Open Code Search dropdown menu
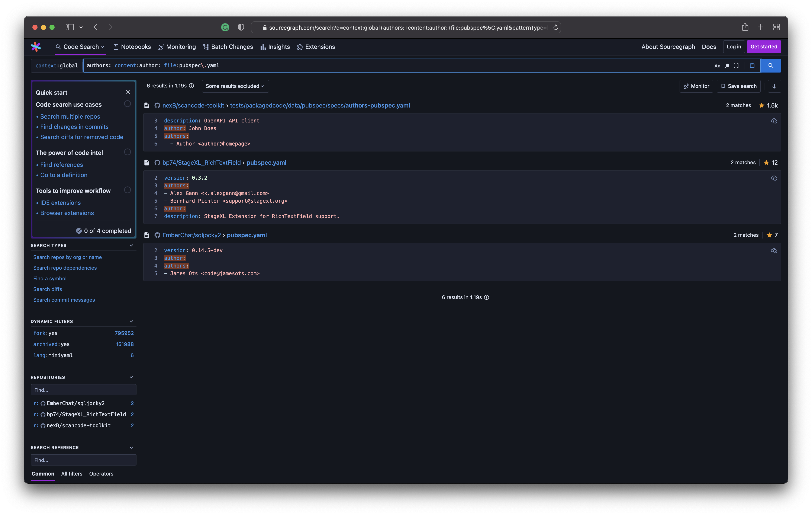Screen dimensions: 812x515 80,47
